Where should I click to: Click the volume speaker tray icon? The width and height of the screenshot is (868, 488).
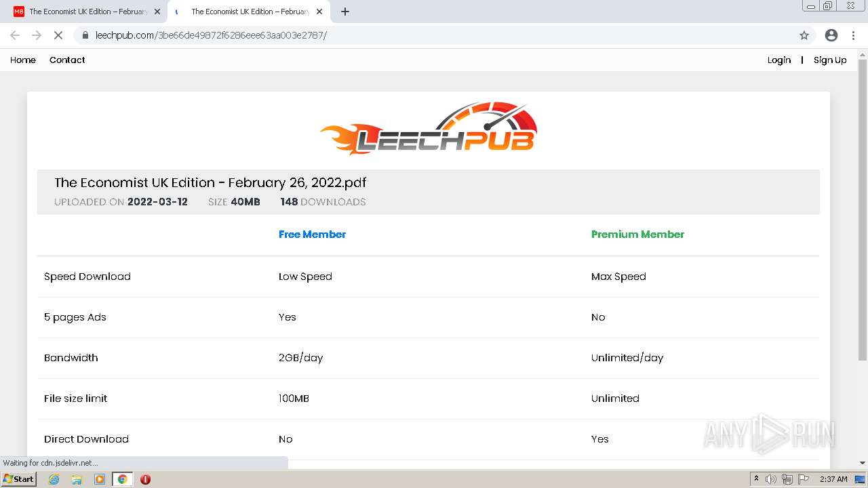[x=771, y=479]
